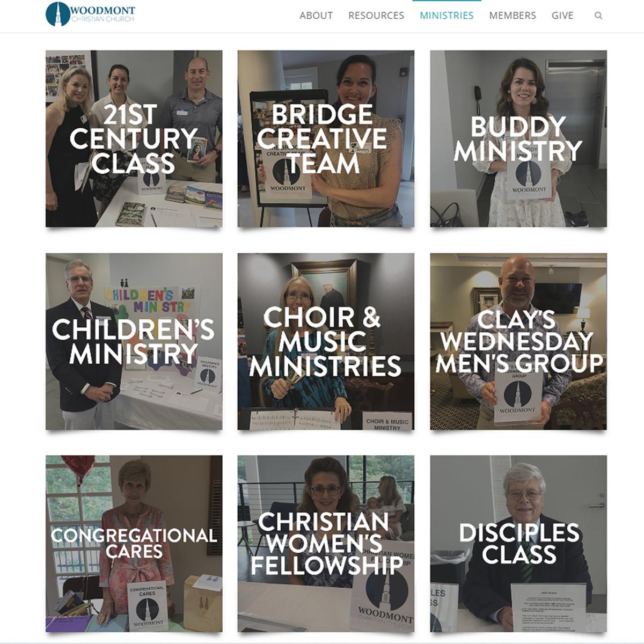The image size is (644, 644).
Task: Open the About menu
Action: 316,16
